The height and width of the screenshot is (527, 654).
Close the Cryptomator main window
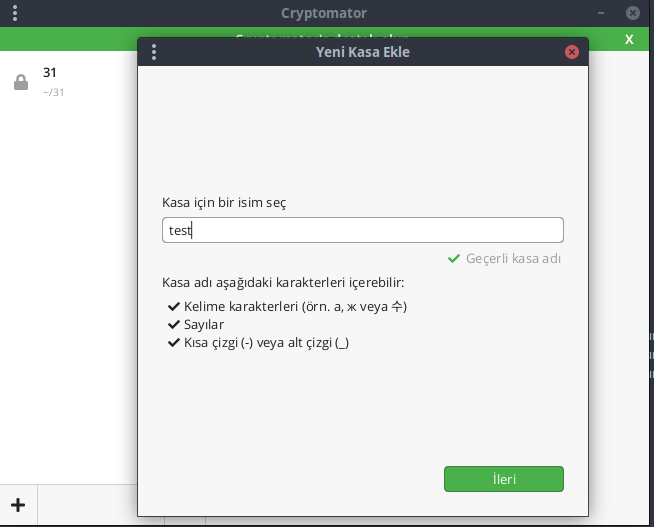(x=633, y=13)
